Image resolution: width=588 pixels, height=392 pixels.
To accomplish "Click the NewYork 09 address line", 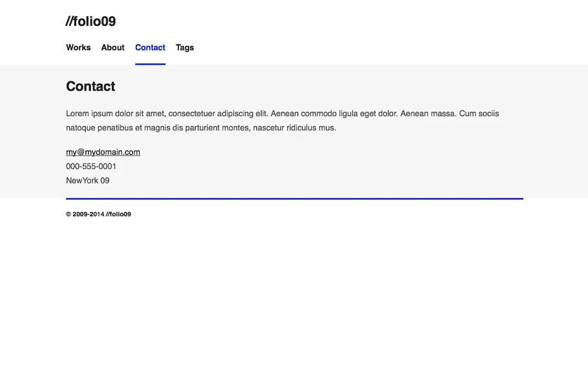I will 88,181.
